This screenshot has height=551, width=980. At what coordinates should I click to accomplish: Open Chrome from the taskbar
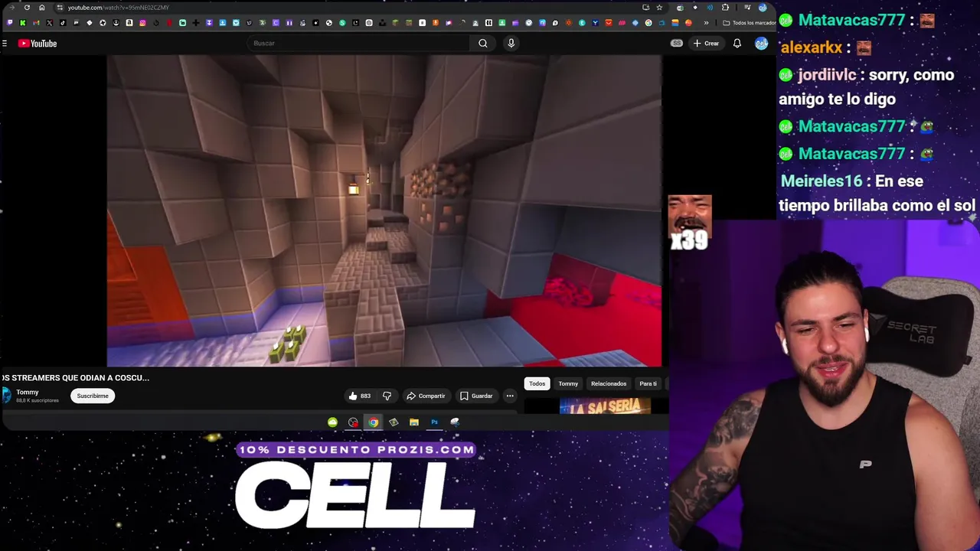(x=373, y=422)
